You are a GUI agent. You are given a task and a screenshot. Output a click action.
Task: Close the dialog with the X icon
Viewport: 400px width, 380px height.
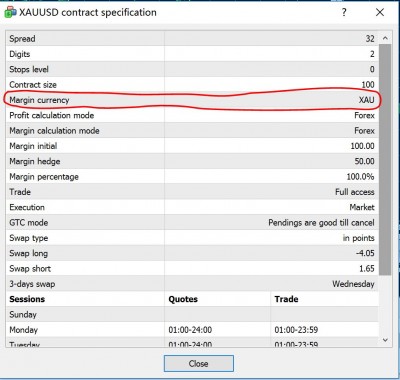[380, 12]
